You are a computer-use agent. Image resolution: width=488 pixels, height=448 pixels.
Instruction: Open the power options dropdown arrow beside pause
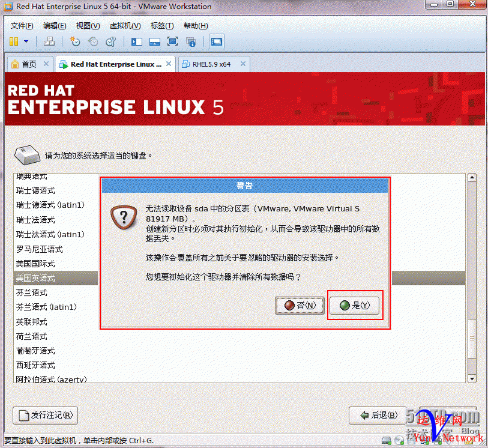26,41
